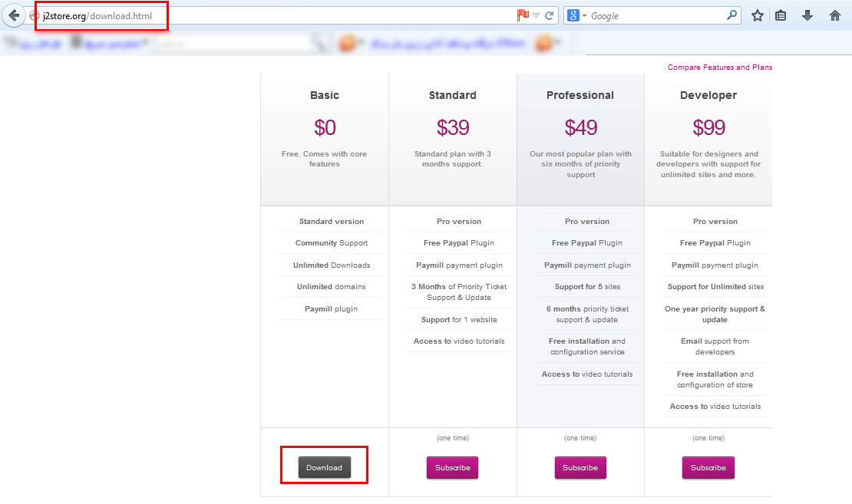Viewport: 852px width, 504px height.
Task: Click the Professional plan heading
Action: [x=580, y=95]
